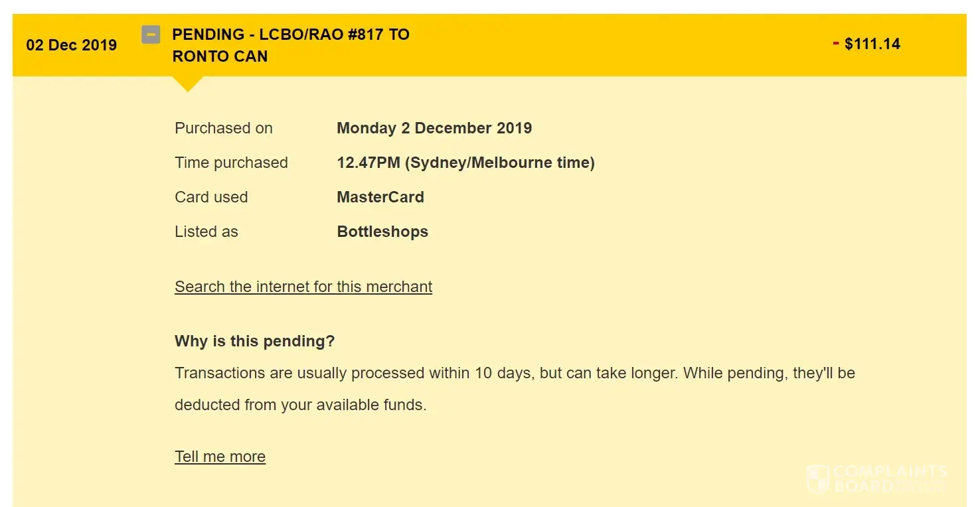980x507 pixels.
Task: Click the 'Why is this pending?' heading
Action: point(254,341)
